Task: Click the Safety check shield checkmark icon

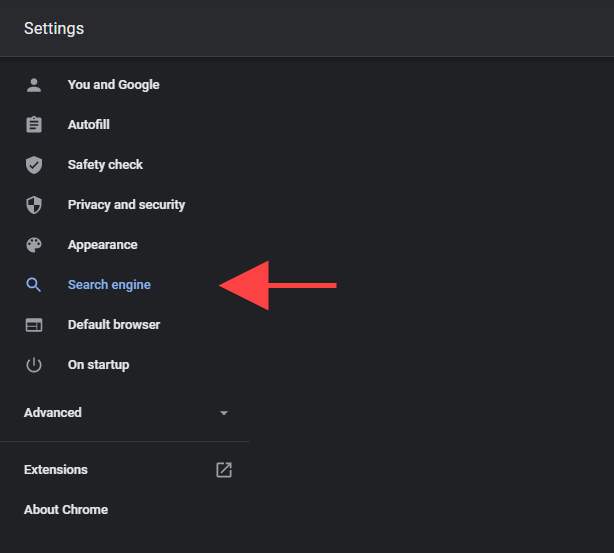Action: [34, 165]
